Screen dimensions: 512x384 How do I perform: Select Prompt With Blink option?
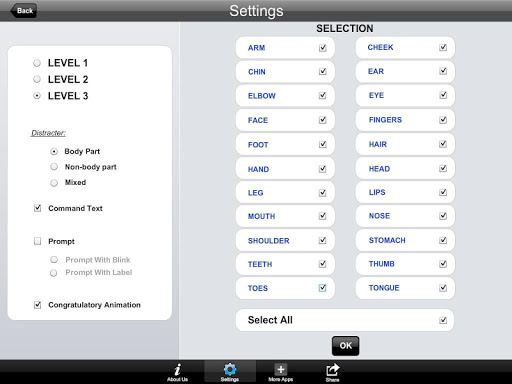(54, 260)
